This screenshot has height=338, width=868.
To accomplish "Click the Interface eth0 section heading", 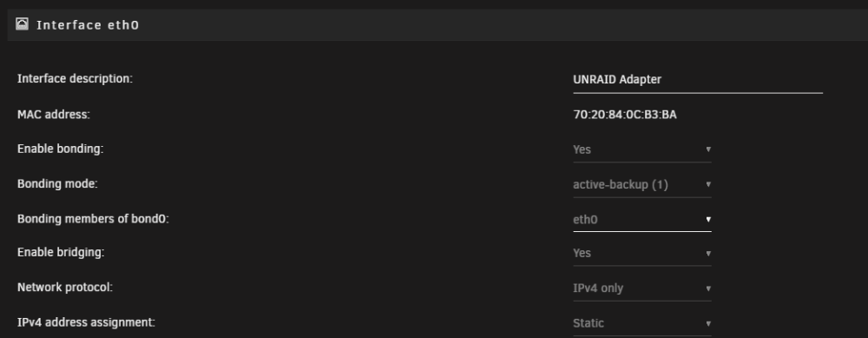I will pos(88,25).
